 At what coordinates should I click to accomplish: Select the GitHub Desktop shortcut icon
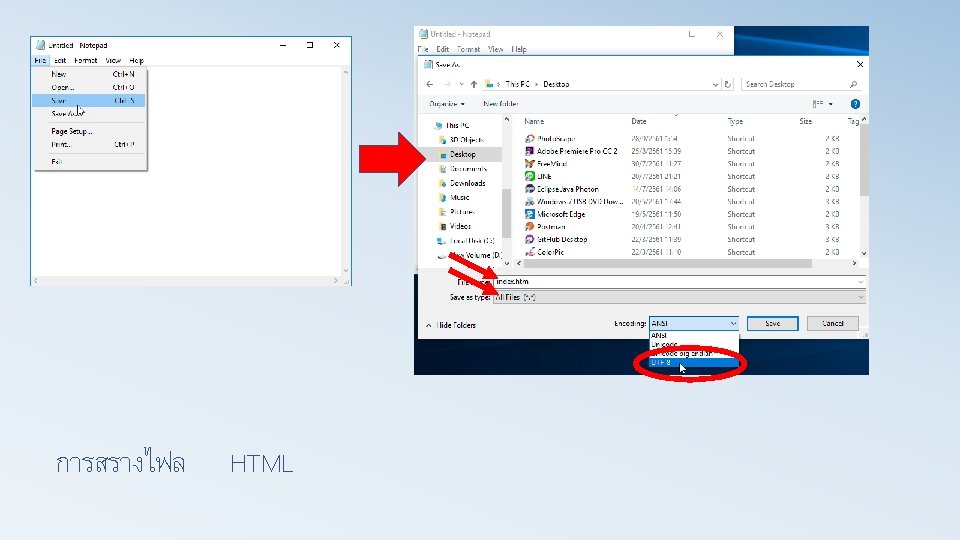click(x=530, y=239)
